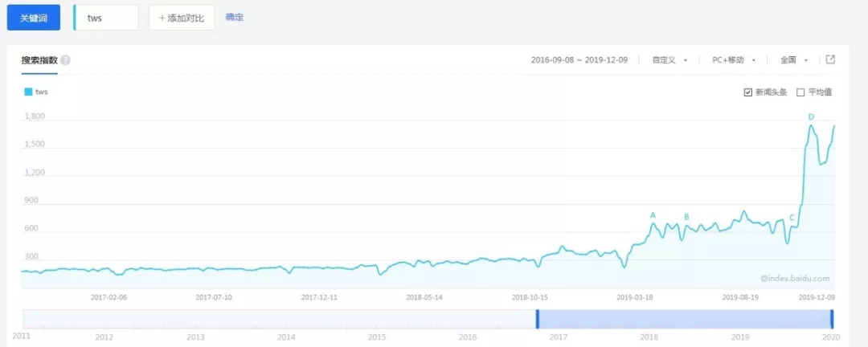This screenshot has width=868, height=347.
Task: Select the 搜索指数 tab
Action: pyautogui.click(x=39, y=60)
